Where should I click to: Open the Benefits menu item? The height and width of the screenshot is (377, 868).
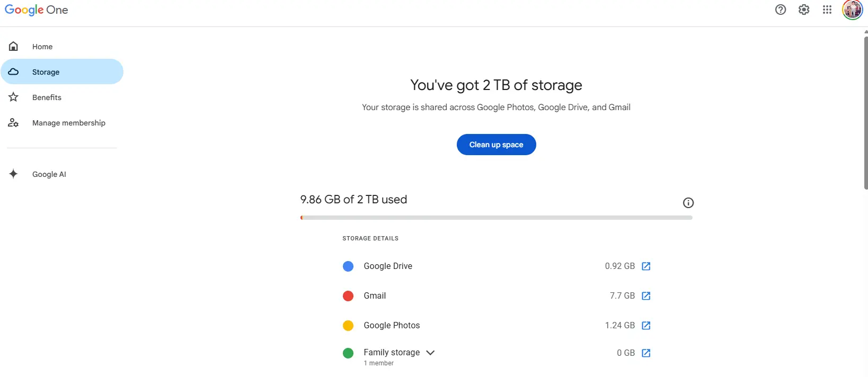(x=62, y=97)
